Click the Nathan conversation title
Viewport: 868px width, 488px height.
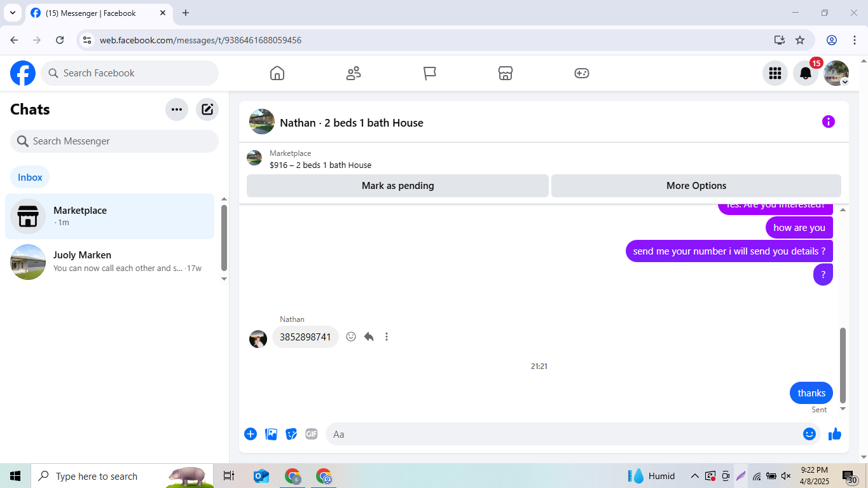(352, 123)
